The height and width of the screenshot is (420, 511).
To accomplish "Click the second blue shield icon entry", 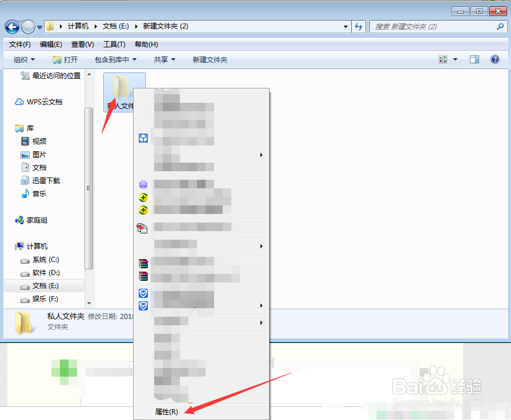I will (143, 306).
